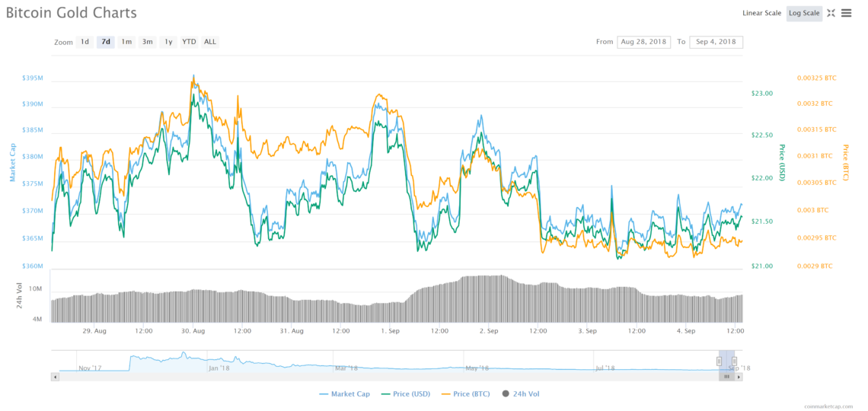
Task: Click the 0.003 BTC axis label
Action: 812,210
